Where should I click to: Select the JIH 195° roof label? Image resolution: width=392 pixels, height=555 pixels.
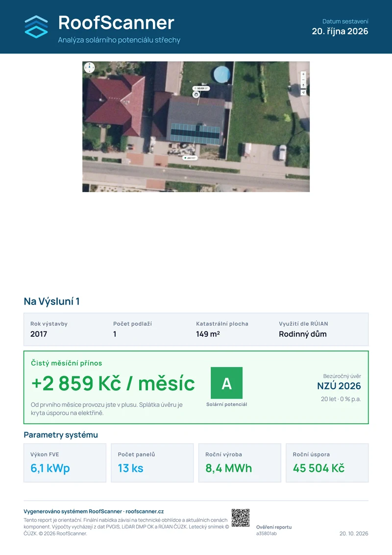pos(190,158)
